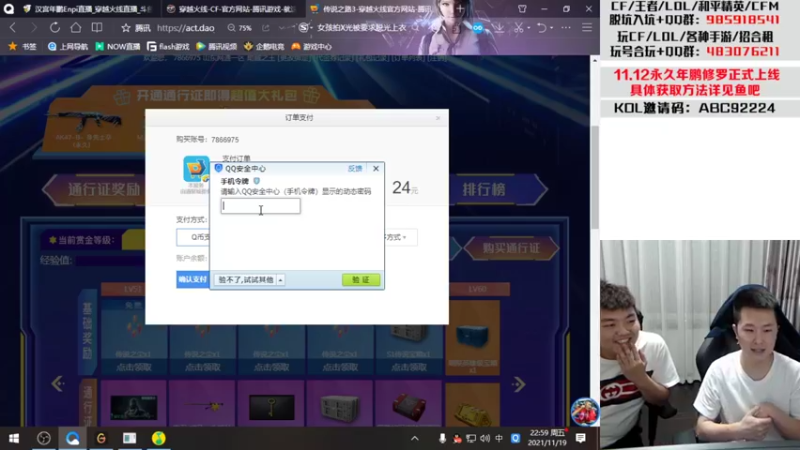Viewport: 800px width, 450px height.
Task: Open the 游戏中心 bookmark
Action: coord(312,46)
